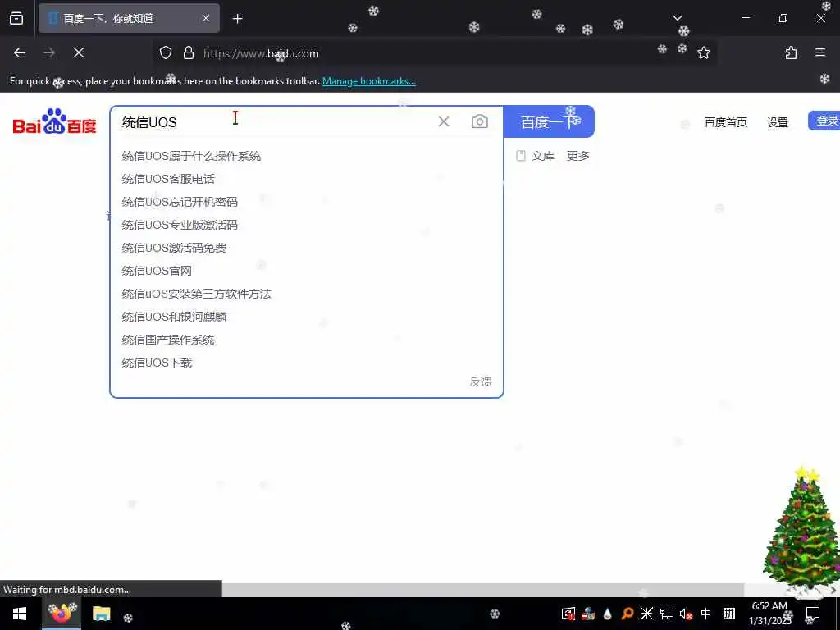840x630 pixels.
Task: Select suggestion 统信UOS客服电话
Action: [x=307, y=179]
